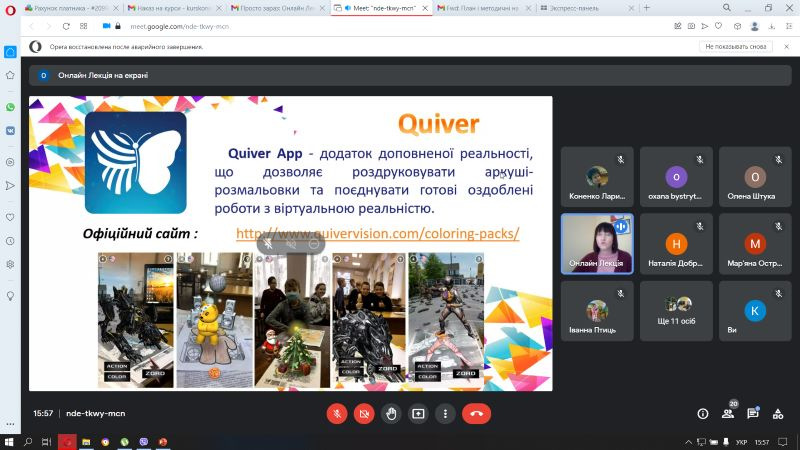The width and height of the screenshot is (800, 450).
Task: Select Олена Штука participant tile
Action: pos(755,177)
